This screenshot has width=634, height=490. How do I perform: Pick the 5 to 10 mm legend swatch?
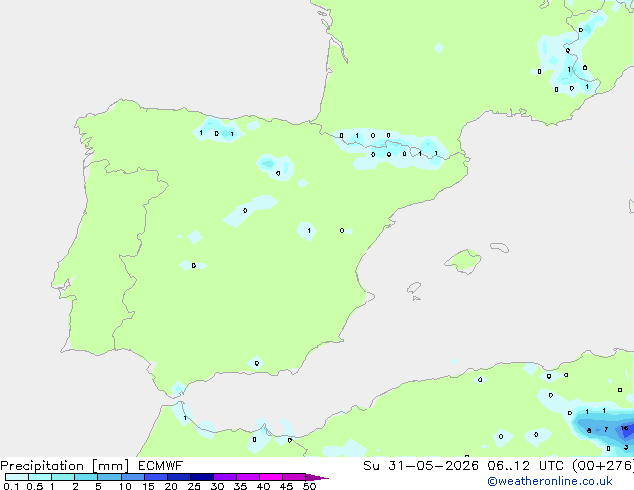tap(109, 477)
